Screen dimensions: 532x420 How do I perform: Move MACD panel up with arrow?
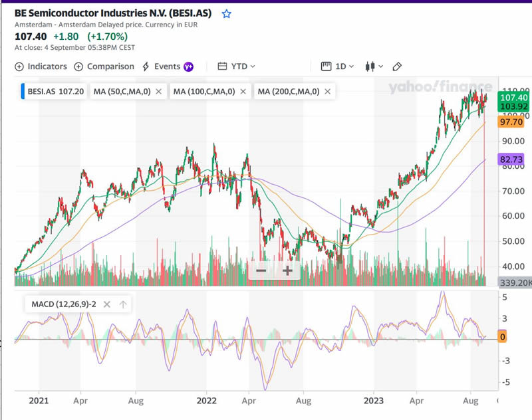(x=123, y=304)
